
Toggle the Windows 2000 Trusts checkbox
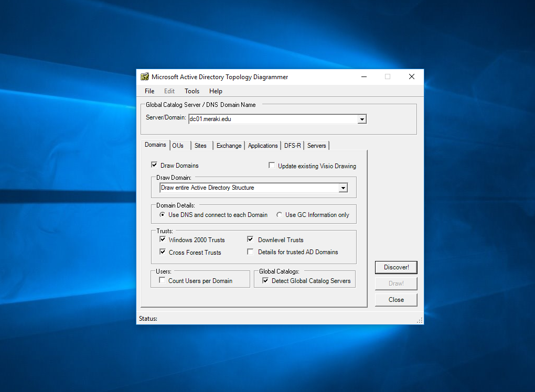163,239
